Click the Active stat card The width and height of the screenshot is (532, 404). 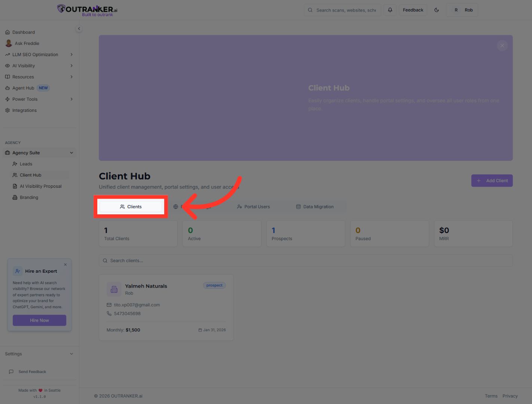click(x=222, y=234)
